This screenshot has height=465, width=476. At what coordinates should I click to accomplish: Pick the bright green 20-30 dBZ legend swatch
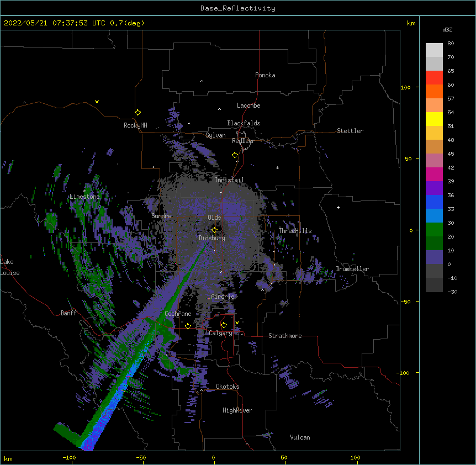tap(434, 230)
